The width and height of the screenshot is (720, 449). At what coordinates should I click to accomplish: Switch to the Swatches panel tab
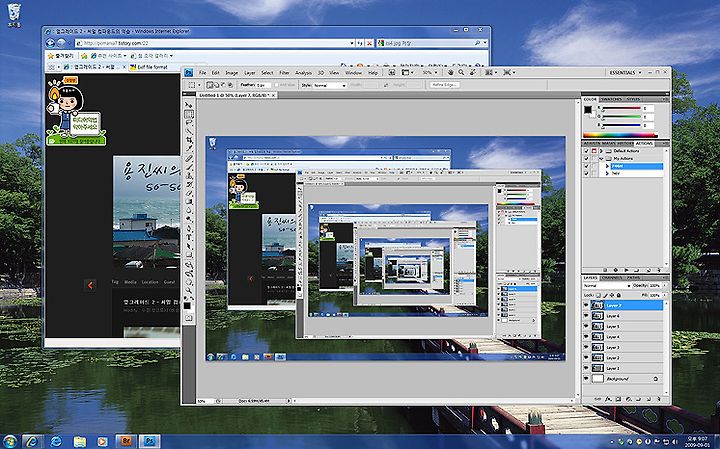[x=611, y=99]
